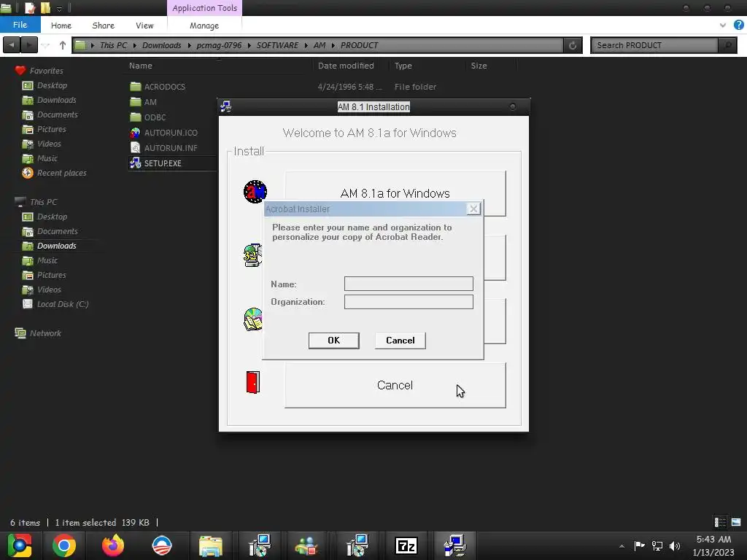
Task: Close the Acrobat Installer dialog
Action: pyautogui.click(x=473, y=209)
